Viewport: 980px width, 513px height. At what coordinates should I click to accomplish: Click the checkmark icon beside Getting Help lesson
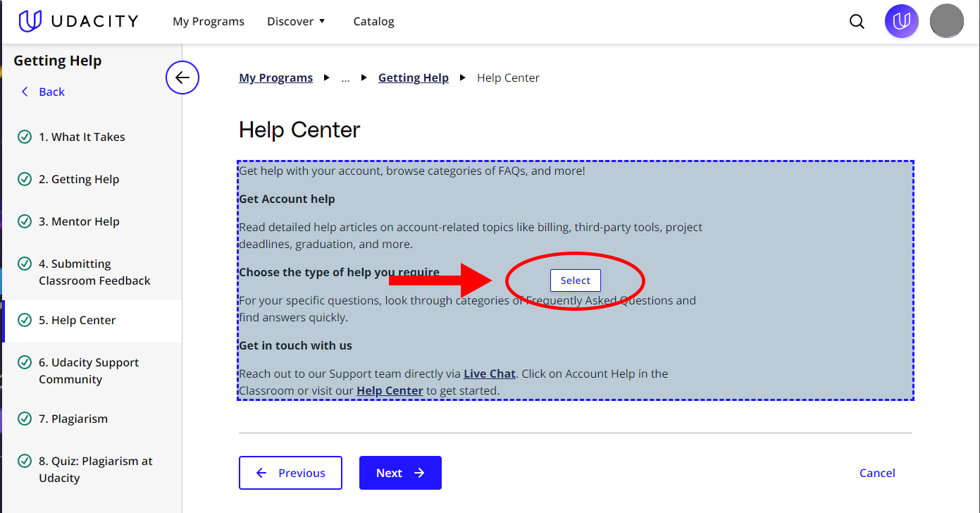25,179
